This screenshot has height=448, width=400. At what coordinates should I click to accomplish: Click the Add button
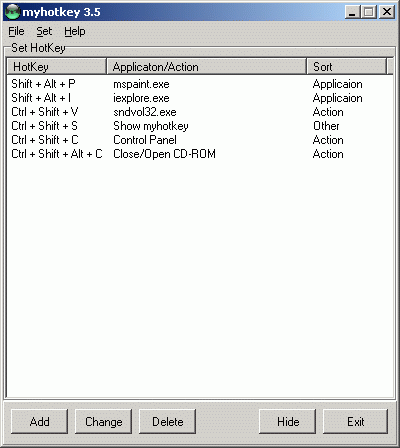click(39, 422)
